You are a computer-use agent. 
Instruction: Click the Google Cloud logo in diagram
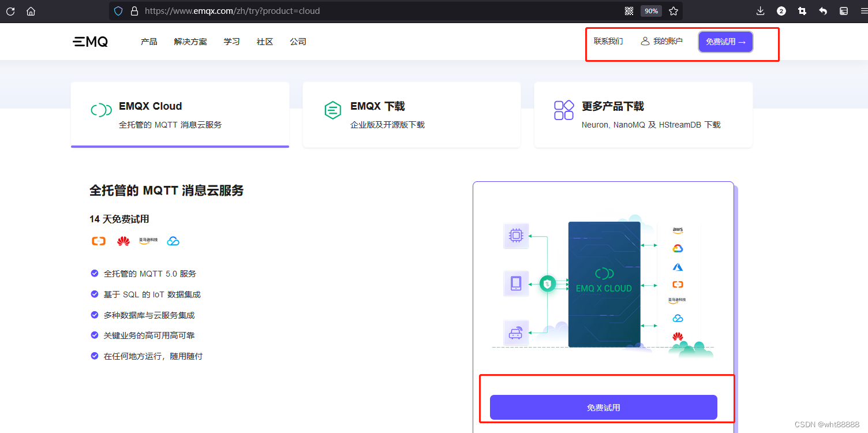[x=678, y=248]
